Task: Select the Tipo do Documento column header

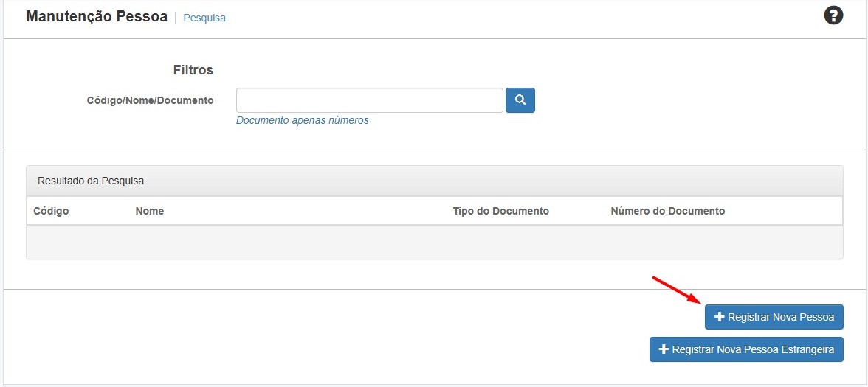Action: click(x=500, y=211)
